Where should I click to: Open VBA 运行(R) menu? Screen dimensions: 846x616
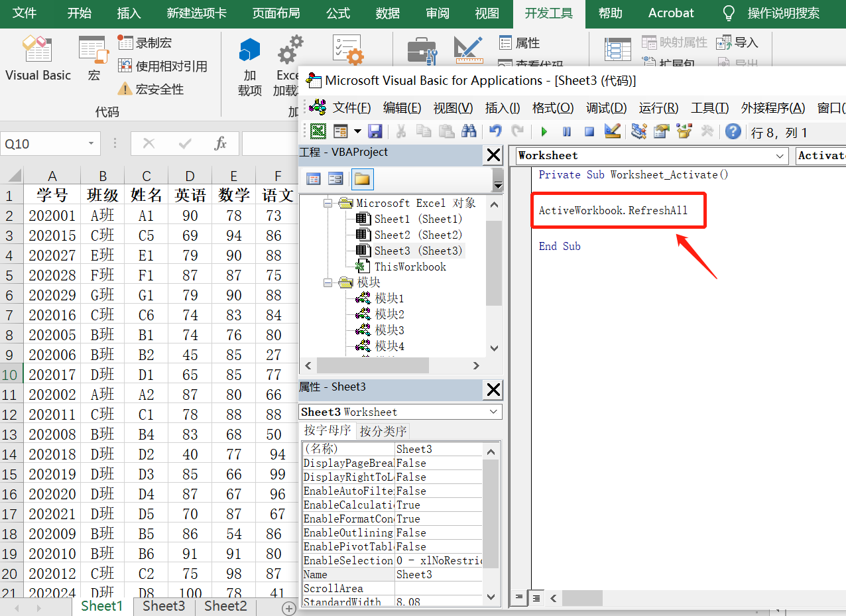click(658, 108)
